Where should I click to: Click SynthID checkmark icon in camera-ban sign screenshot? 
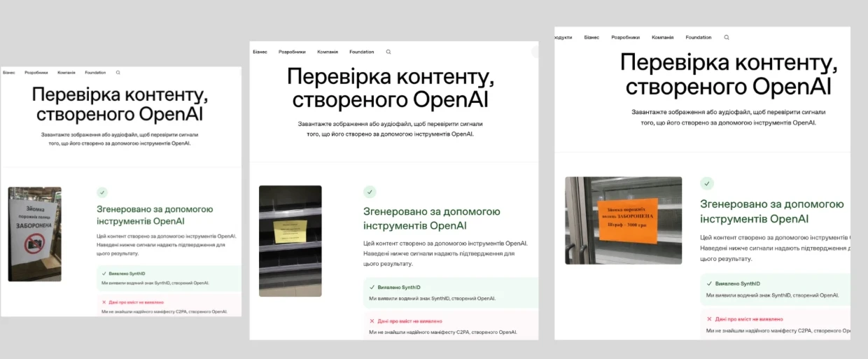pos(104,274)
